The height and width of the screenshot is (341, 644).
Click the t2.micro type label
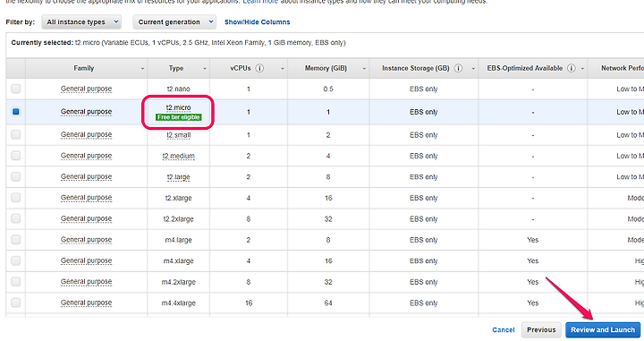(x=178, y=107)
